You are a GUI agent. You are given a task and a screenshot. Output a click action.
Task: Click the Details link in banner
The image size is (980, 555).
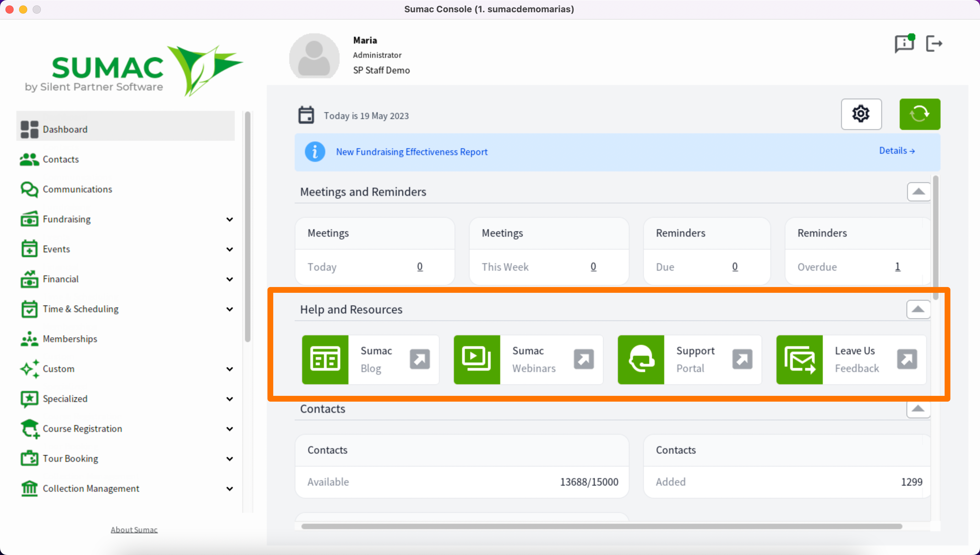897,151
